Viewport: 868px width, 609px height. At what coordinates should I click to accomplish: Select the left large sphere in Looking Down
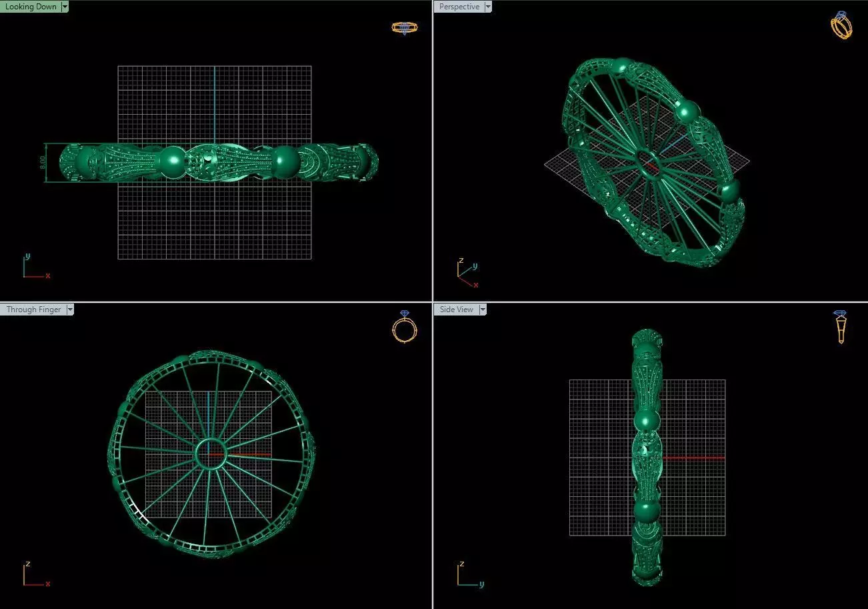coord(173,161)
